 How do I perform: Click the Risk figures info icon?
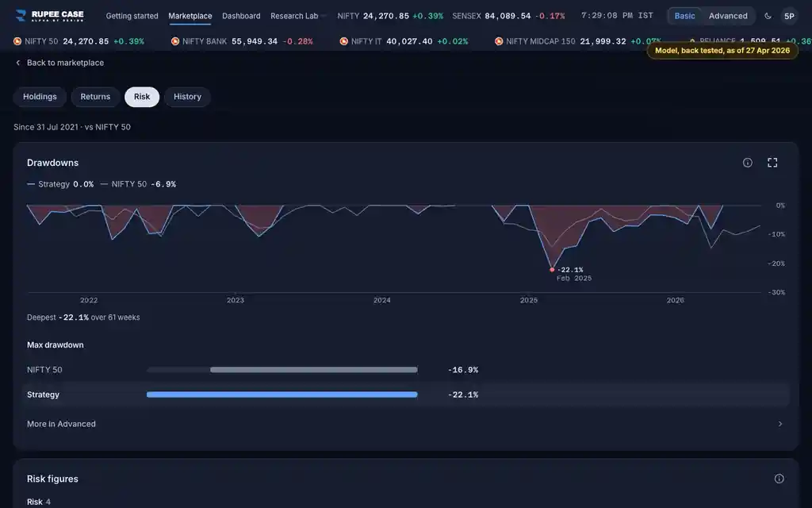[x=779, y=479]
